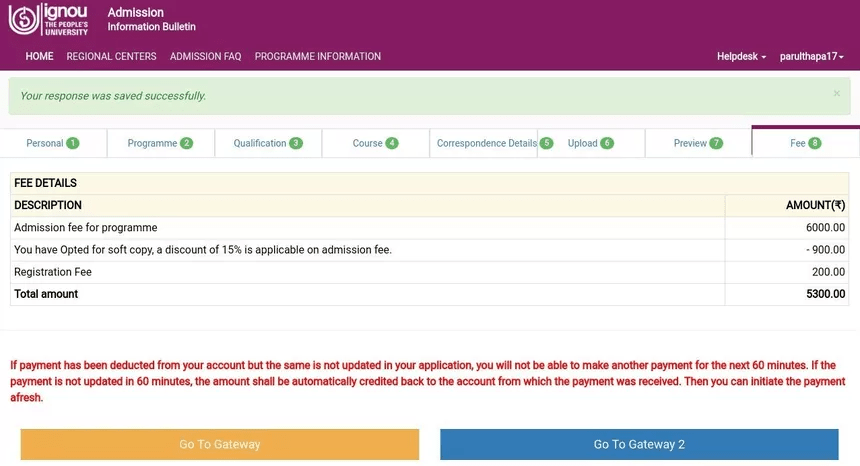The height and width of the screenshot is (466, 860).
Task: Switch to the Preview tab
Action: point(698,143)
